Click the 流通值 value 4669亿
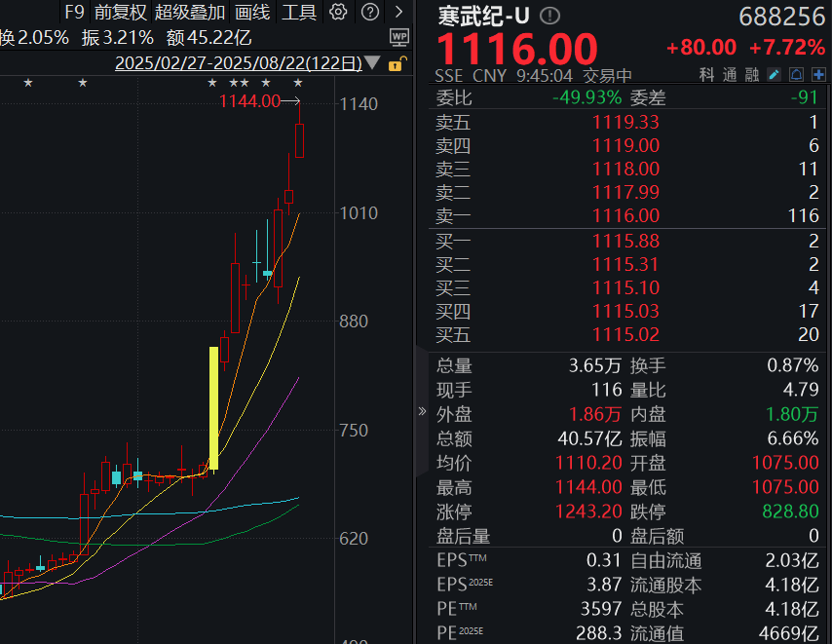832x644 pixels. coord(788,633)
